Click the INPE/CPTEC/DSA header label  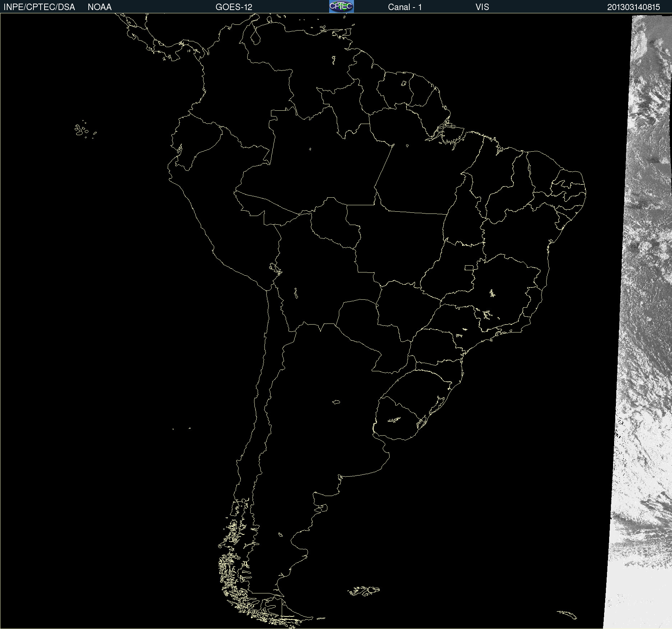point(39,7)
